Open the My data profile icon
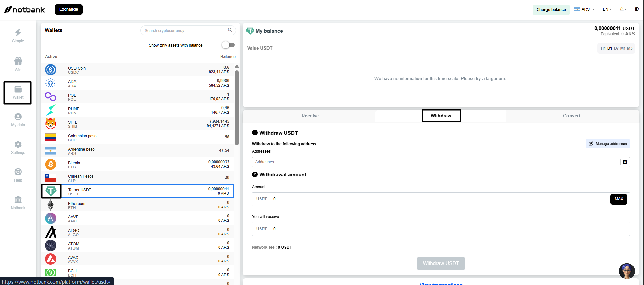644x285 pixels. 18,117
